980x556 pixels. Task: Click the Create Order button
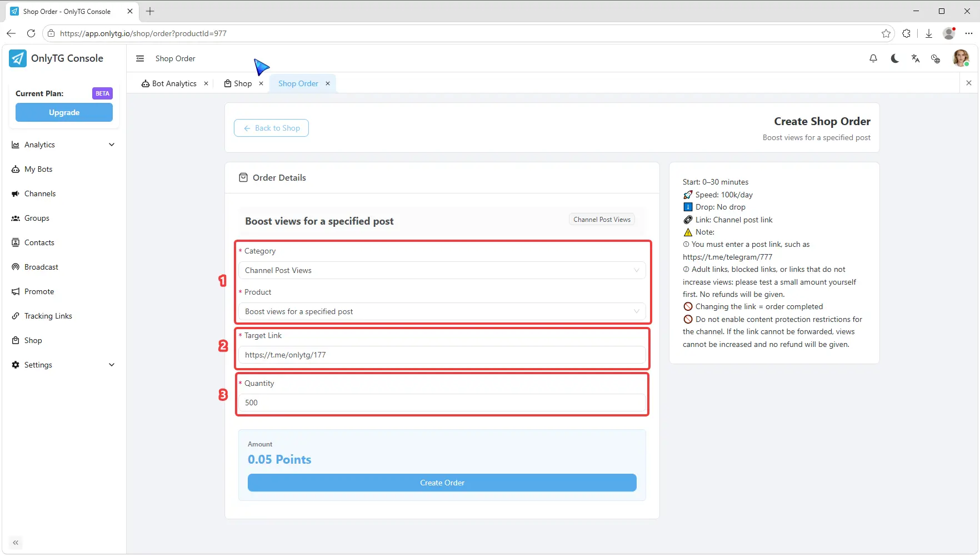click(x=442, y=483)
